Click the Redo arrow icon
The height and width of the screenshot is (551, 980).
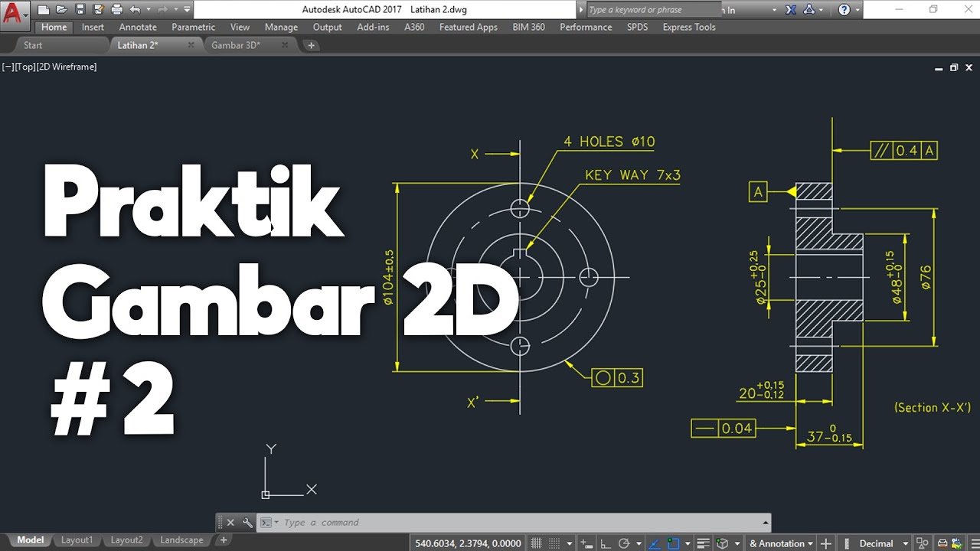163,10
